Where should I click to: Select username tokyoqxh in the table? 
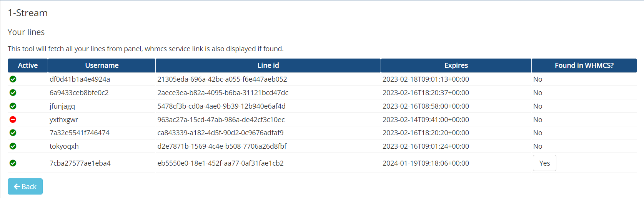tap(64, 146)
